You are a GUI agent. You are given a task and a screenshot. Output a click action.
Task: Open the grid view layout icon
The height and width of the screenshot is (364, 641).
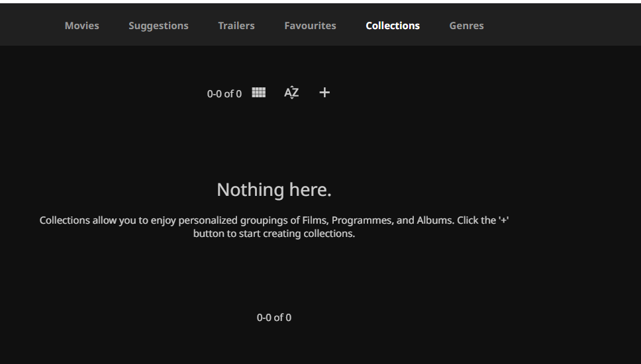point(259,93)
